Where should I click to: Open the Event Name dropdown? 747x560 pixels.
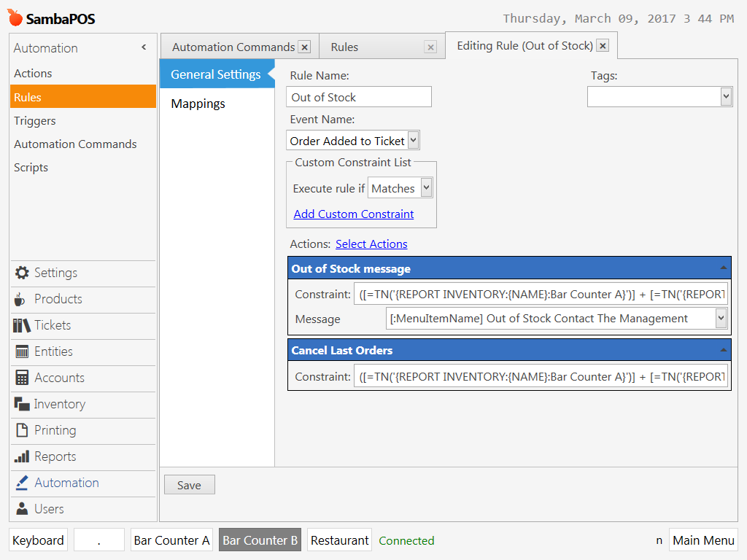pyautogui.click(x=413, y=141)
